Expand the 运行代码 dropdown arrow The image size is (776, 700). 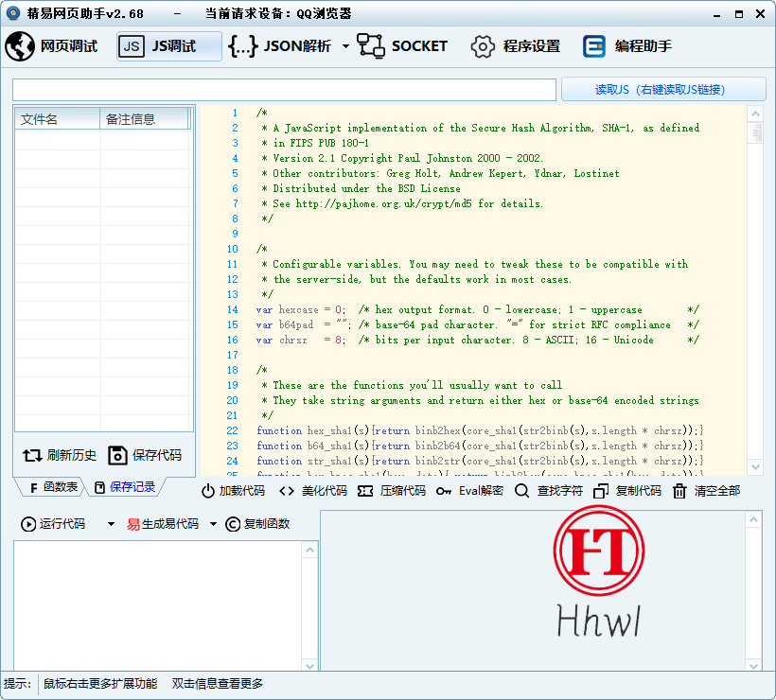point(111,524)
